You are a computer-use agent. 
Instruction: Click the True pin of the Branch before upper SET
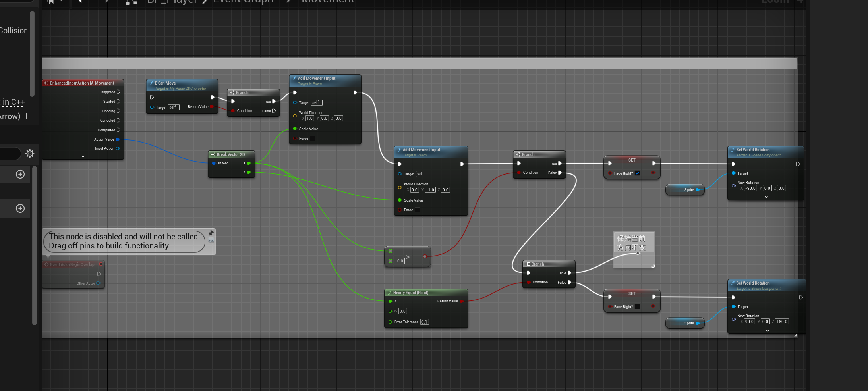tap(560, 163)
